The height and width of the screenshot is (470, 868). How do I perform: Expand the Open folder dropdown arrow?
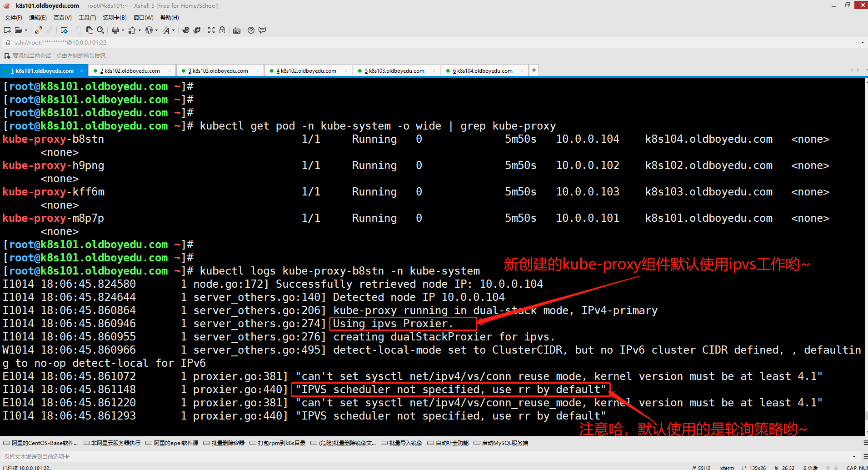pos(26,30)
